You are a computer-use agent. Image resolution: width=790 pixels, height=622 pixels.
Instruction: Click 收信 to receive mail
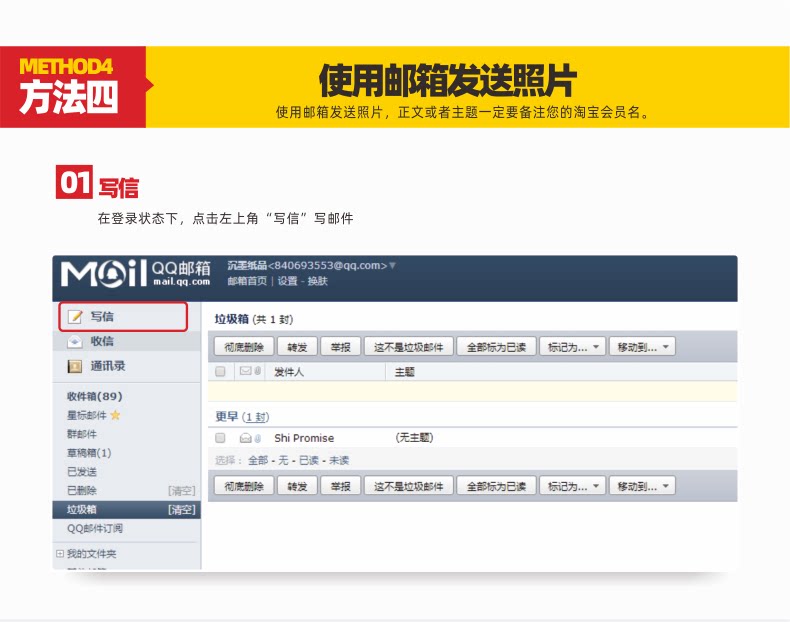(102, 341)
